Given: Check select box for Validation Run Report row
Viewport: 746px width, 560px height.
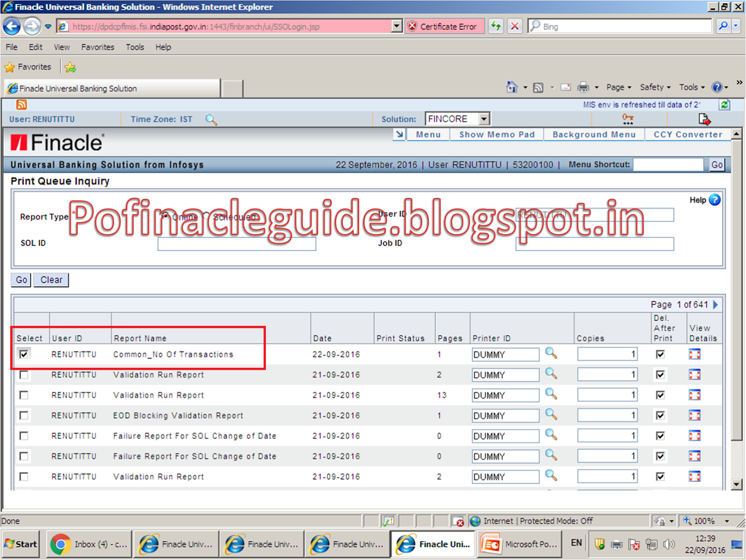Looking at the screenshot, I should 24,374.
